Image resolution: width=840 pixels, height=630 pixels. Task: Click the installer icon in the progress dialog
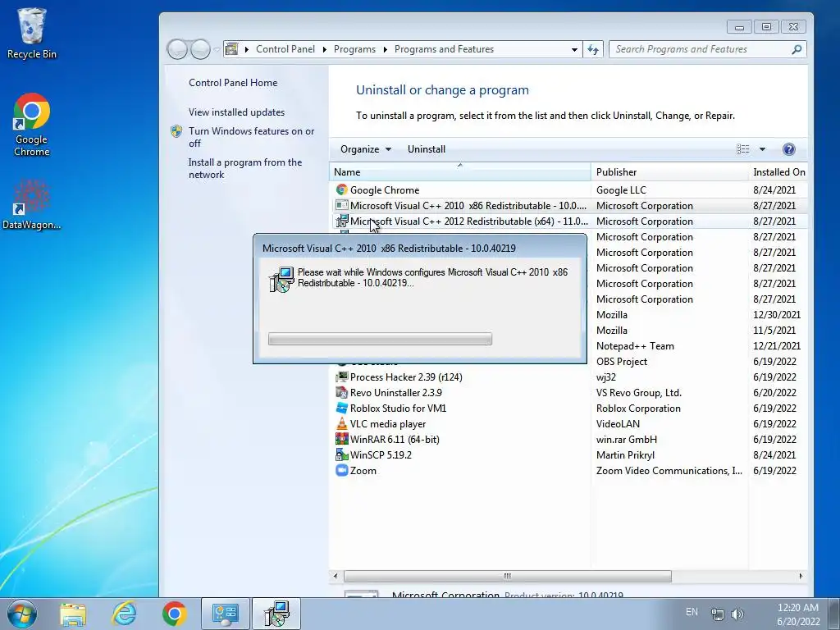281,280
